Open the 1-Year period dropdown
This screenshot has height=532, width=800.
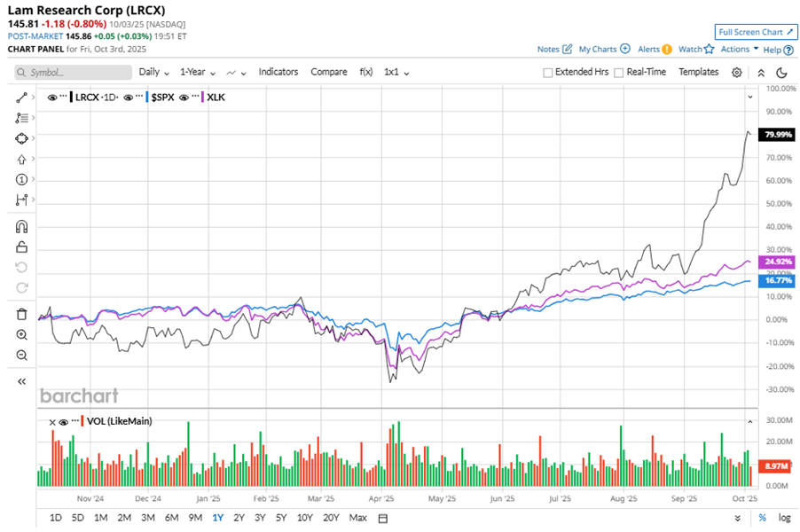[198, 72]
